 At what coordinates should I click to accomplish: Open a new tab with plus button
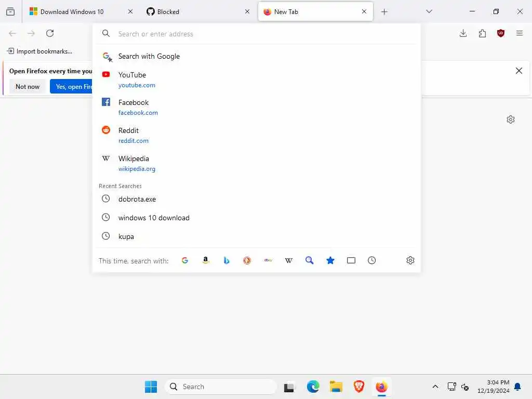tap(384, 12)
